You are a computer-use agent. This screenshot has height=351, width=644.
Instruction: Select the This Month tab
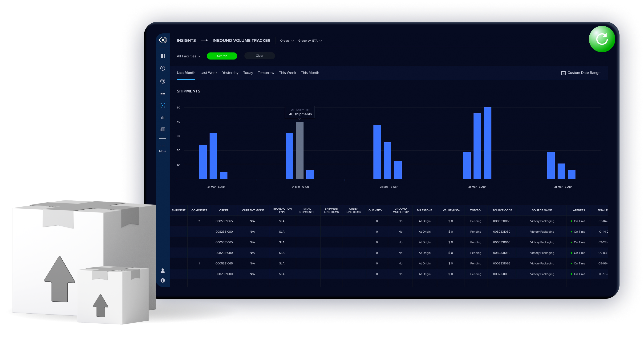pos(309,73)
